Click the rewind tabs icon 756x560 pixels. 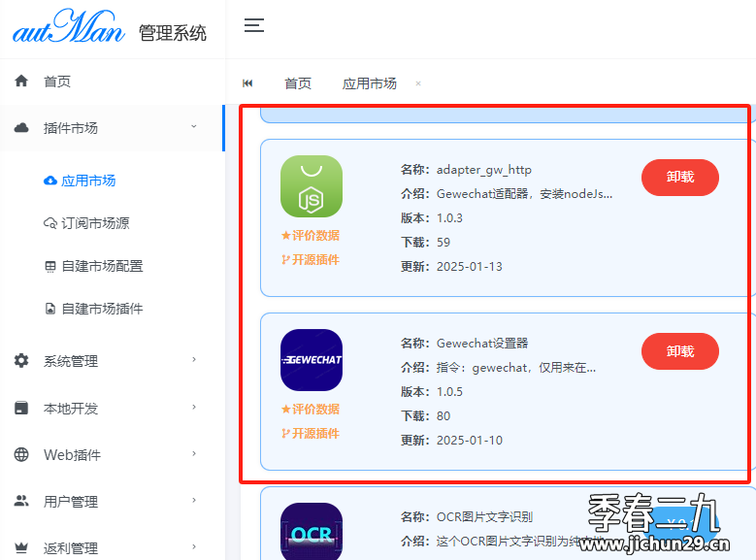tap(247, 83)
